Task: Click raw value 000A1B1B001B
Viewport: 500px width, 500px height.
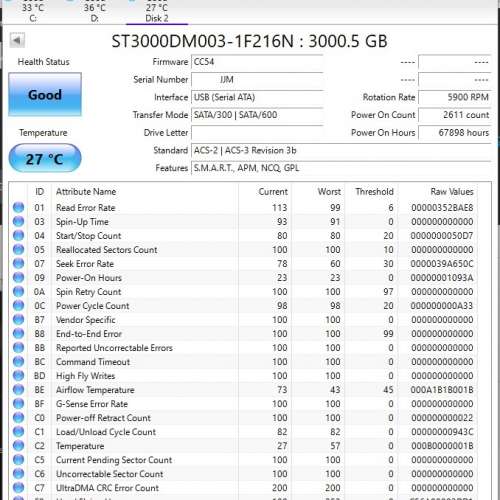Action: tap(442, 390)
